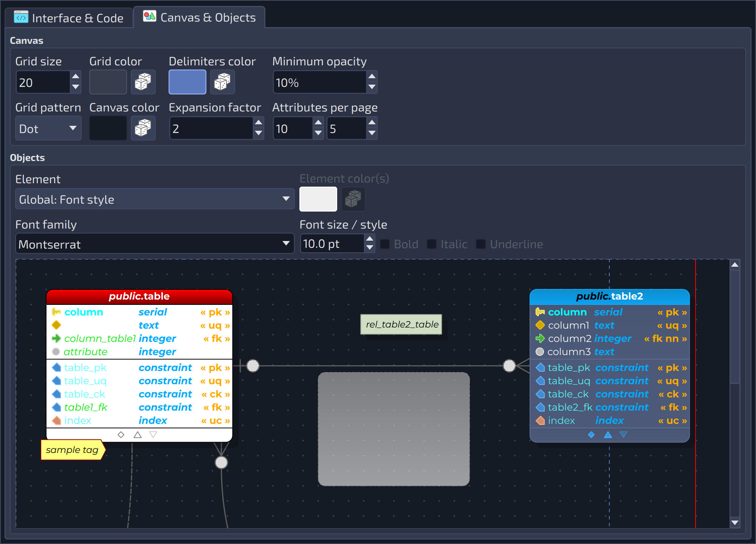Increase the Grid size value
Image resolution: width=756 pixels, height=544 pixels.
[76, 76]
